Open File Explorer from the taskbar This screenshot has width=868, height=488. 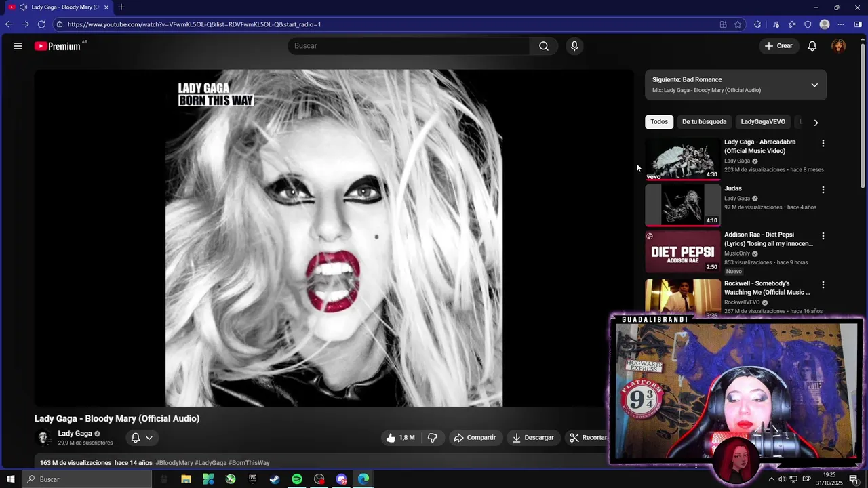[x=186, y=479]
